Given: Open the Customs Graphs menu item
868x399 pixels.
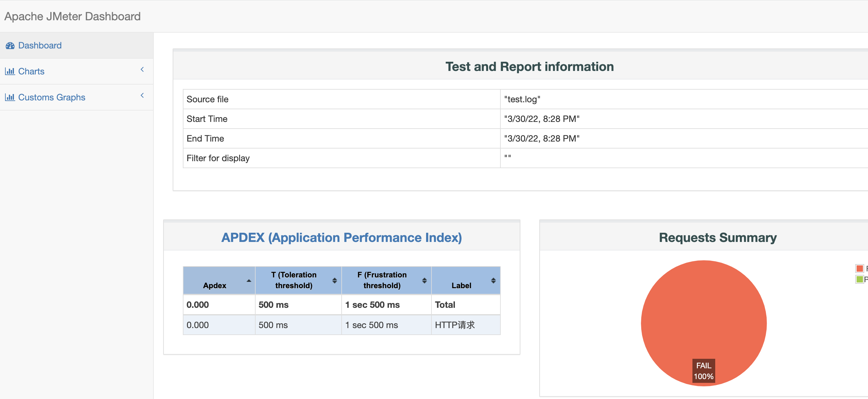Looking at the screenshot, I should (77, 97).
